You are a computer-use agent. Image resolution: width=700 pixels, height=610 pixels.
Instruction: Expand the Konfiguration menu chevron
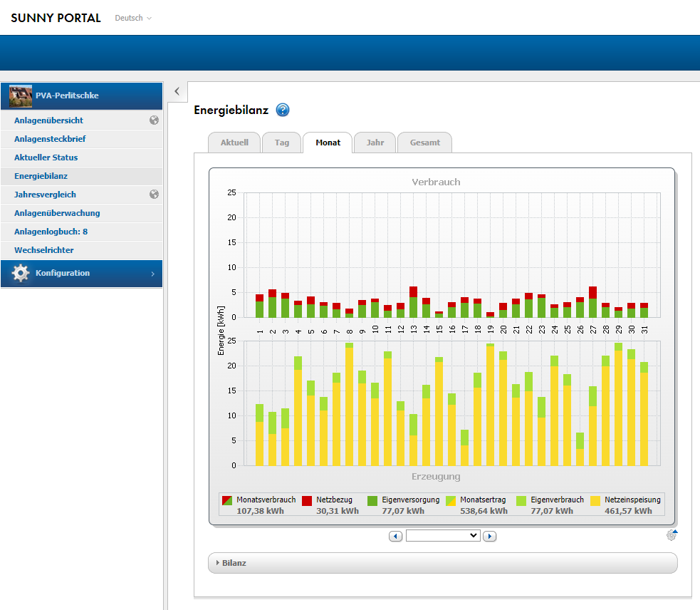pyautogui.click(x=152, y=274)
